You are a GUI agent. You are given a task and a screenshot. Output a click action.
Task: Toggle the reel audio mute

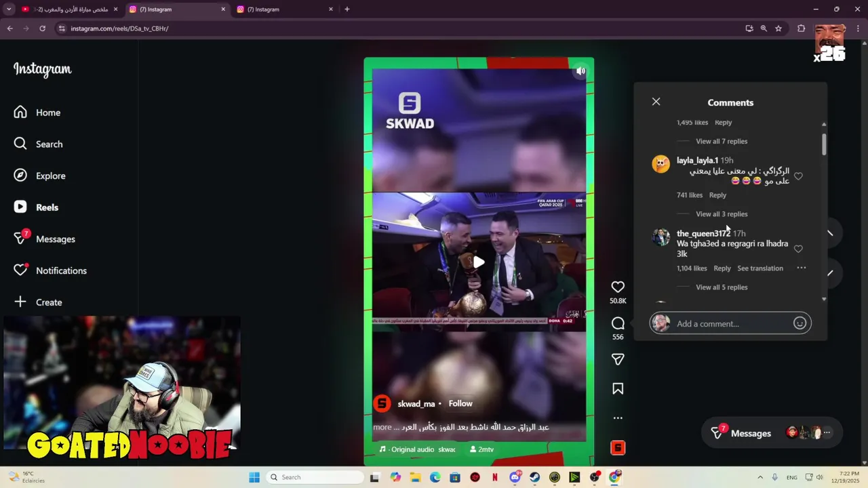pos(581,71)
